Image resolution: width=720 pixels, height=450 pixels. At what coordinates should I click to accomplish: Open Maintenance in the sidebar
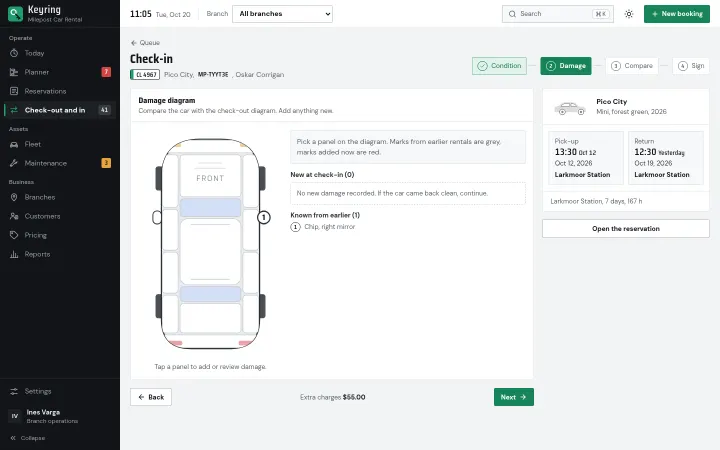(x=60, y=163)
